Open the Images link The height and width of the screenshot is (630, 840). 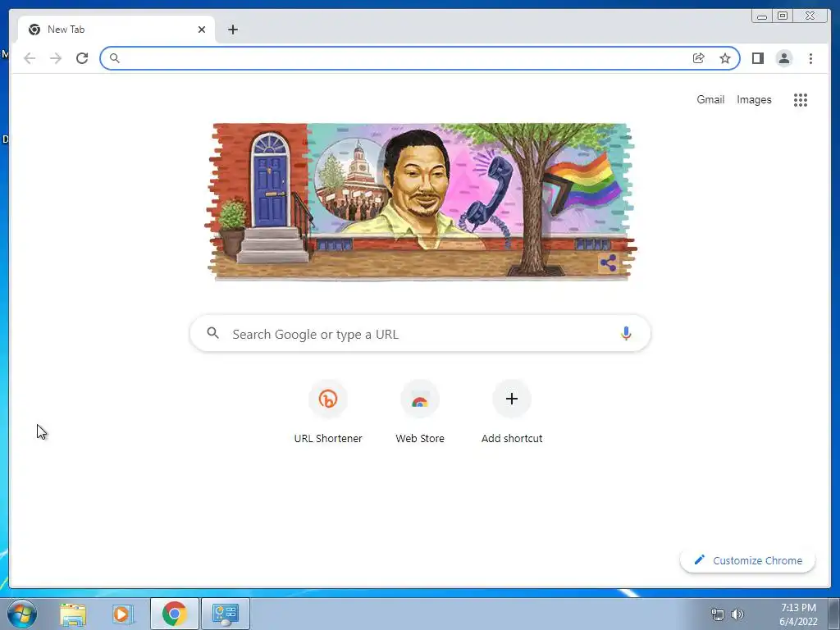pos(754,99)
